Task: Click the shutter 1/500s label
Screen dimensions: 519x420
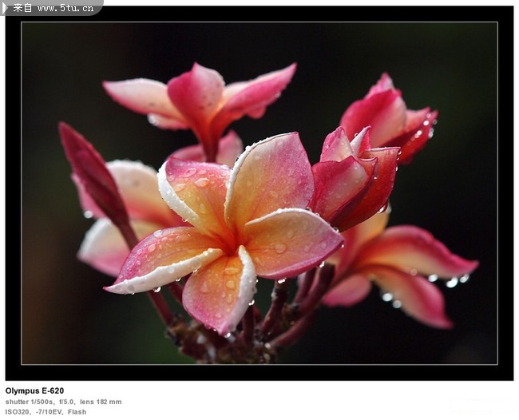Action: tap(30, 402)
